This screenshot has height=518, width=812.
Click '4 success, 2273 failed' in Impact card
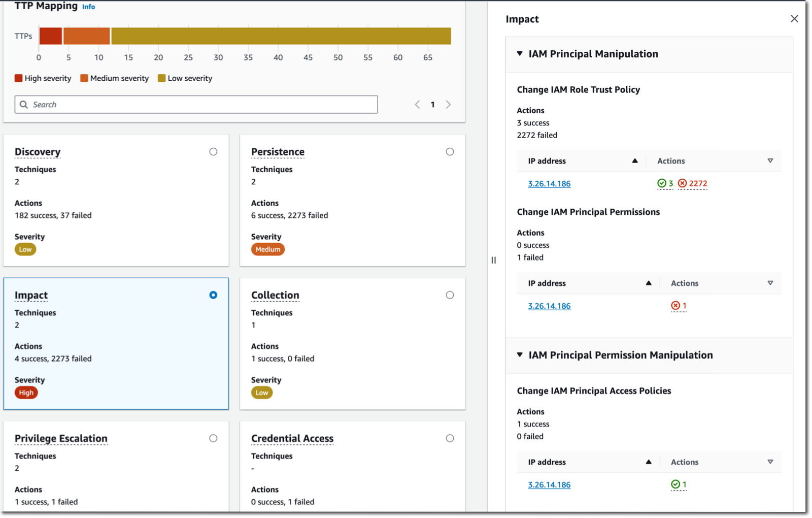tap(53, 359)
